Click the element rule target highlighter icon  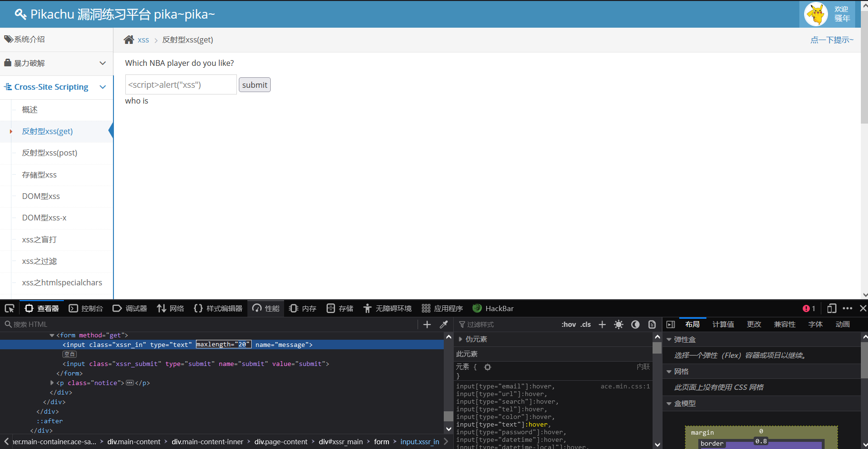(x=488, y=367)
